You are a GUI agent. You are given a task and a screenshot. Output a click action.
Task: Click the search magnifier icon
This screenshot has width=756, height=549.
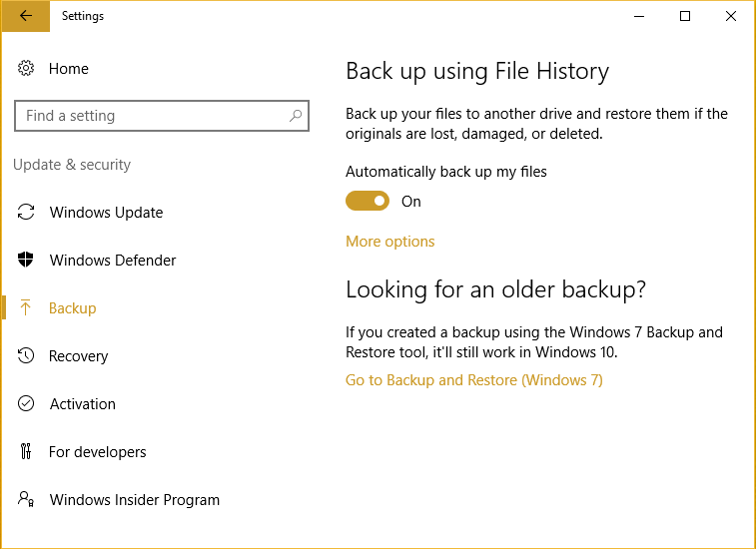pyautogui.click(x=295, y=116)
